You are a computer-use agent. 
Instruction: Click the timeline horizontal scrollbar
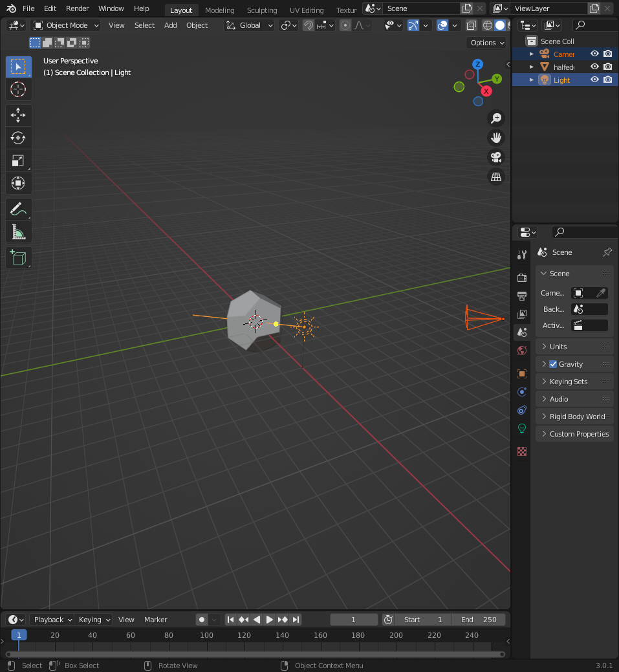coord(255,654)
